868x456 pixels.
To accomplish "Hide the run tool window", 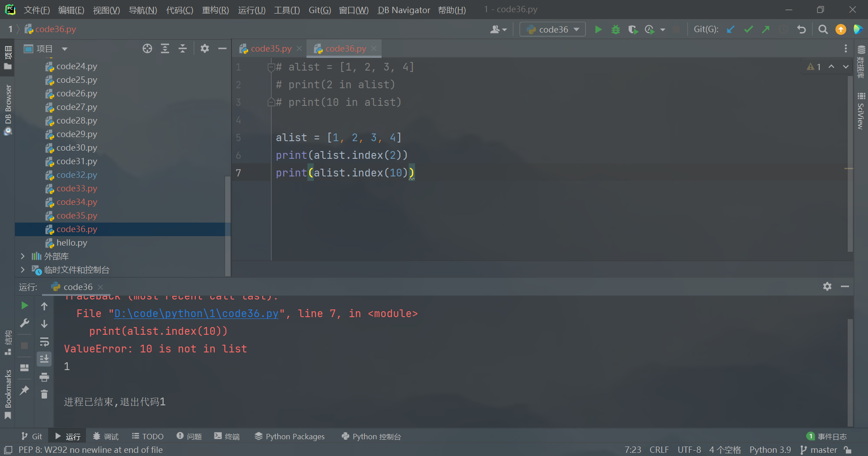I will 845,286.
